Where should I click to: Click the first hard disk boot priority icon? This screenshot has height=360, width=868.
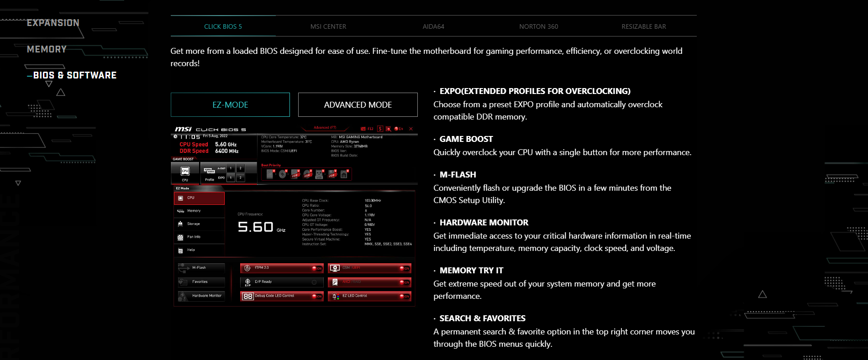(x=270, y=174)
